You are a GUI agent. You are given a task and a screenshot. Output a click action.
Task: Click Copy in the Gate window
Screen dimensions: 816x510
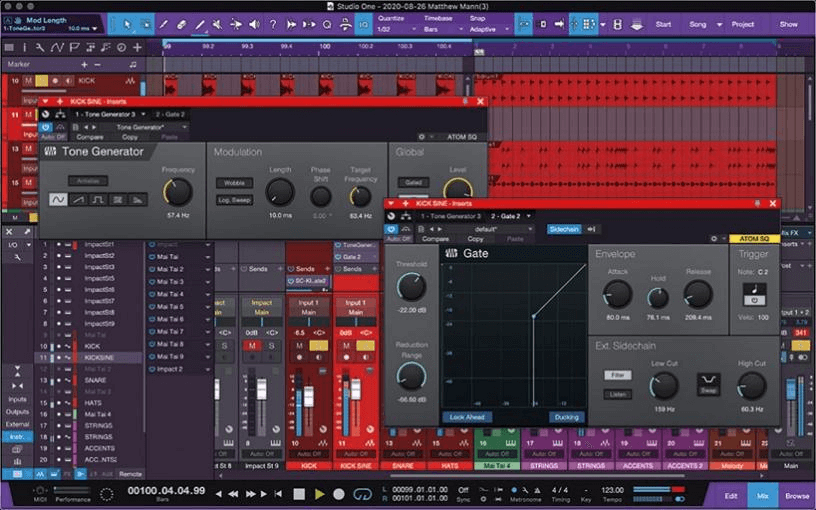coord(475,239)
